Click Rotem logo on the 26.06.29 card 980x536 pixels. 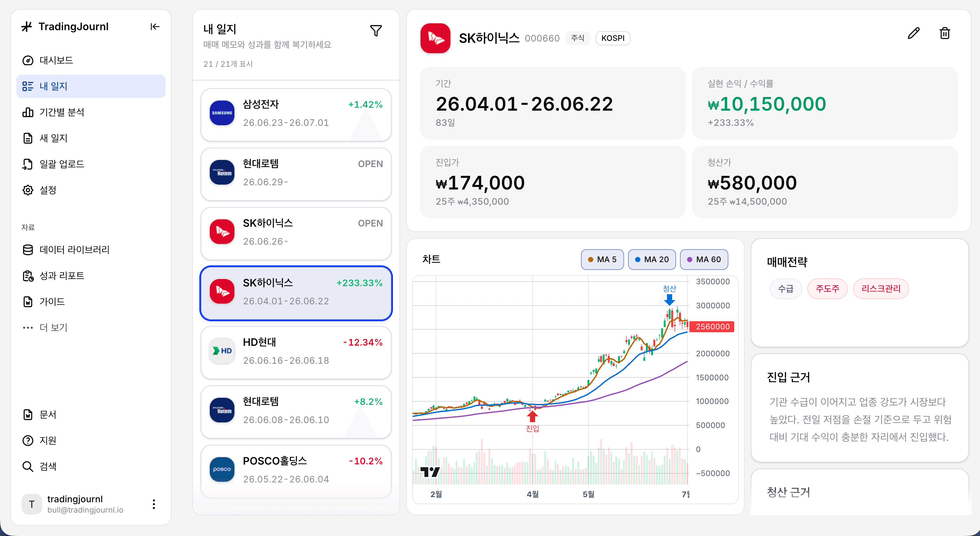[x=222, y=172]
